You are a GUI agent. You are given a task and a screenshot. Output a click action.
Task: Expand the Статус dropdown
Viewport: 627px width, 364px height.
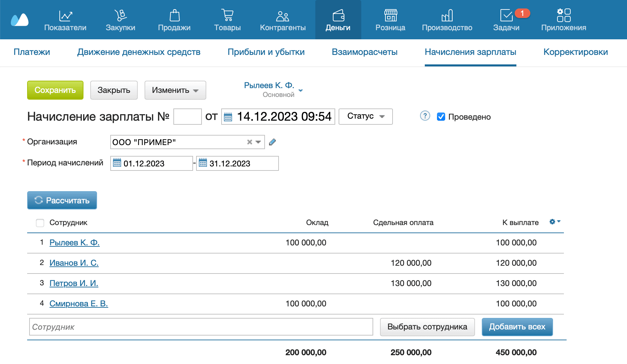click(x=365, y=116)
